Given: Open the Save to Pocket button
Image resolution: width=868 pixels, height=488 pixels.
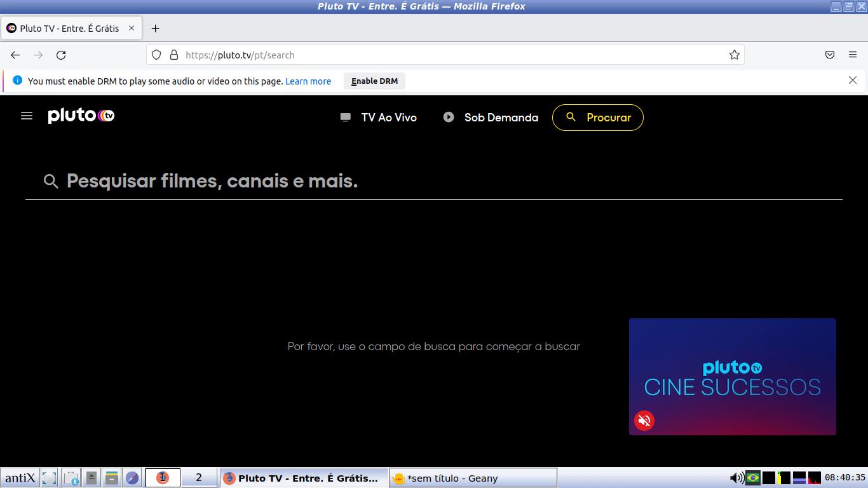Looking at the screenshot, I should tap(830, 55).
